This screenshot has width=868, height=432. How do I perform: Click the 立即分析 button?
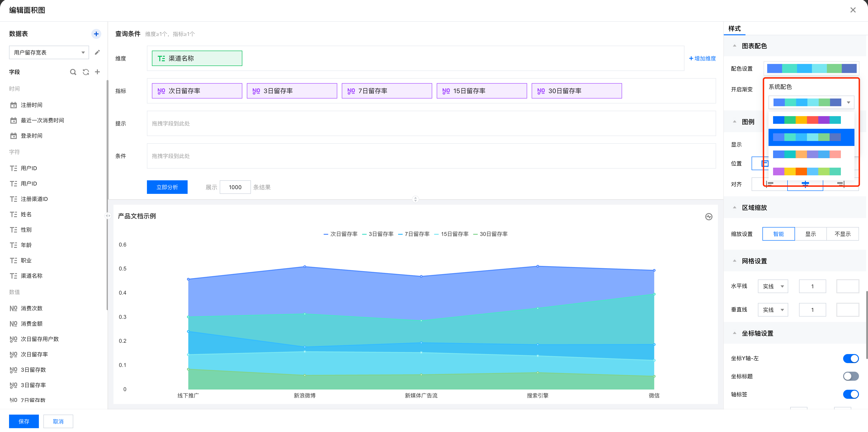[x=167, y=187]
